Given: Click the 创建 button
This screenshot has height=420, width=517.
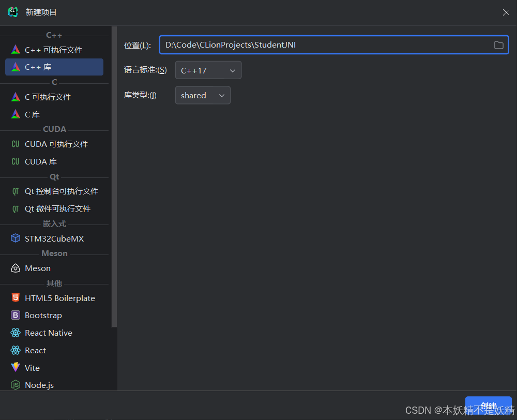Looking at the screenshot, I should [489, 407].
